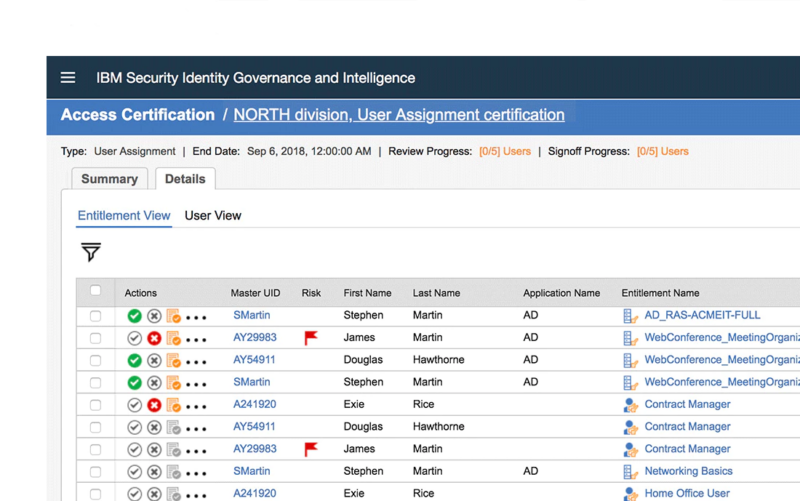Click redirect icon in the Networking Basics row

pos(173,472)
